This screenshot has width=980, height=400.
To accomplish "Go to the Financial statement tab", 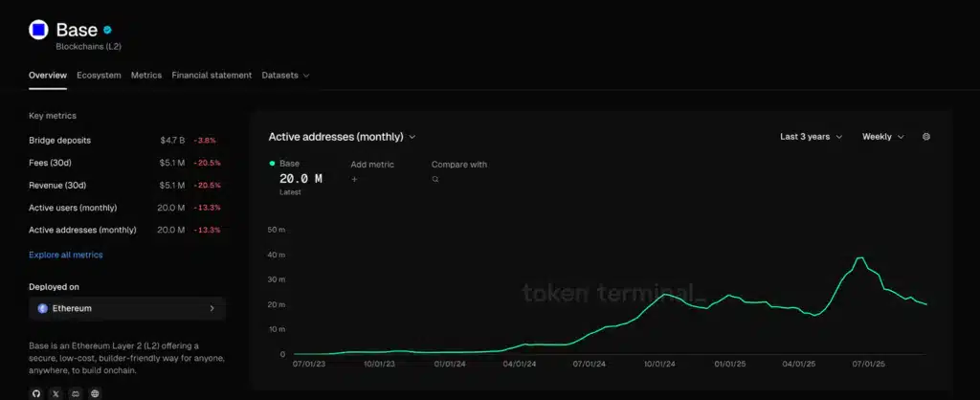I will click(212, 76).
